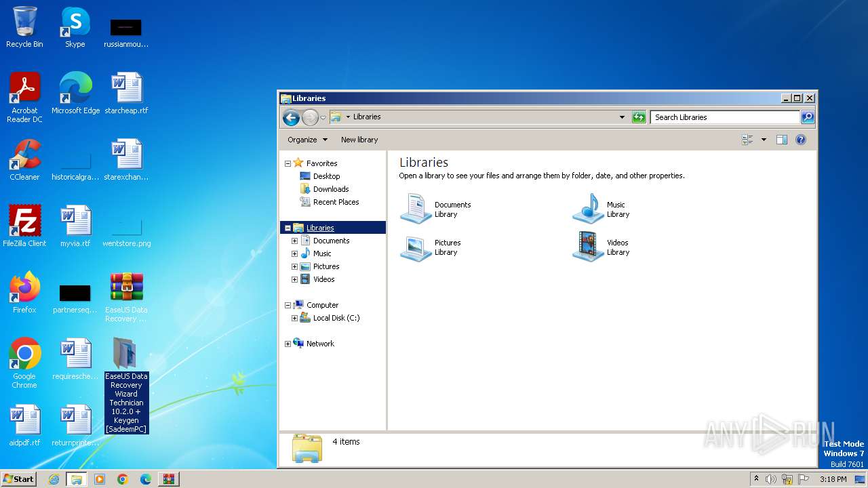
Task: Click the change view icon
Action: point(748,140)
